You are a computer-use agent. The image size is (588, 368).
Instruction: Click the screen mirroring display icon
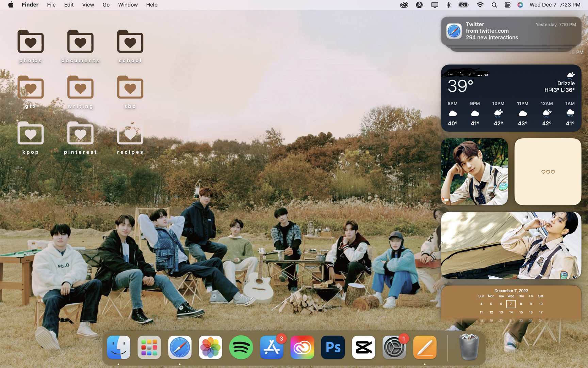click(x=435, y=5)
